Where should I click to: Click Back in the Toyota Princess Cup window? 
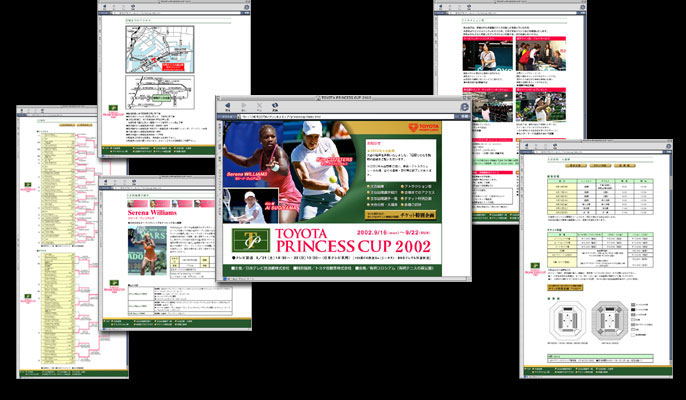pos(227,106)
